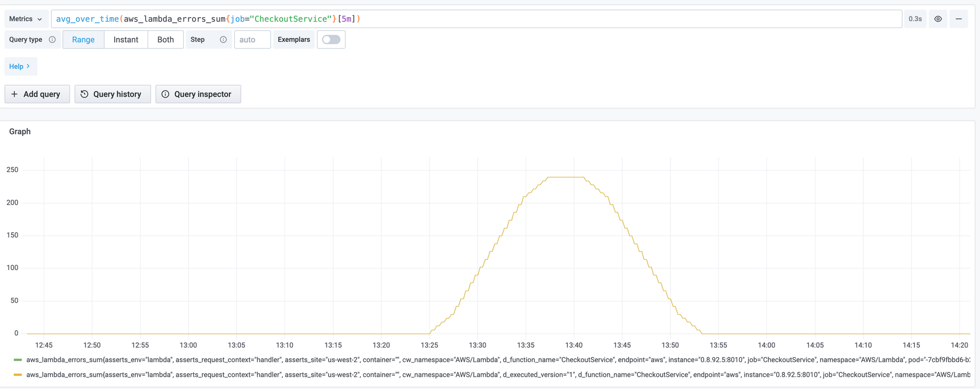Open the Metrics dropdown

(26, 19)
